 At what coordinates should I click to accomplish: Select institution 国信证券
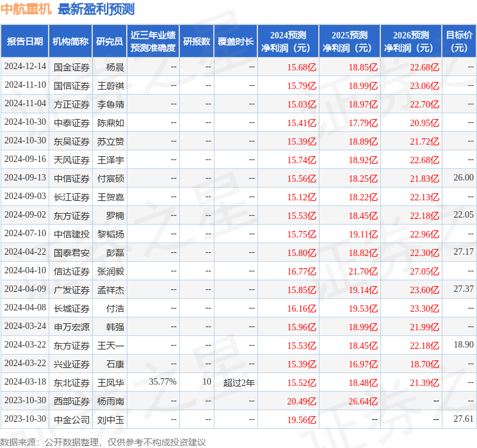[x=72, y=86]
